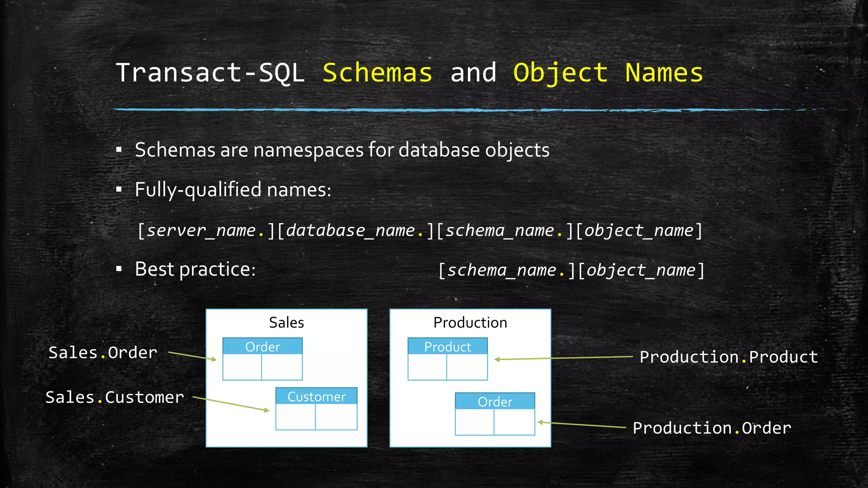Image resolution: width=868 pixels, height=488 pixels.
Task: Click the '[server_name.]' part of the syntax line
Action: (206, 231)
